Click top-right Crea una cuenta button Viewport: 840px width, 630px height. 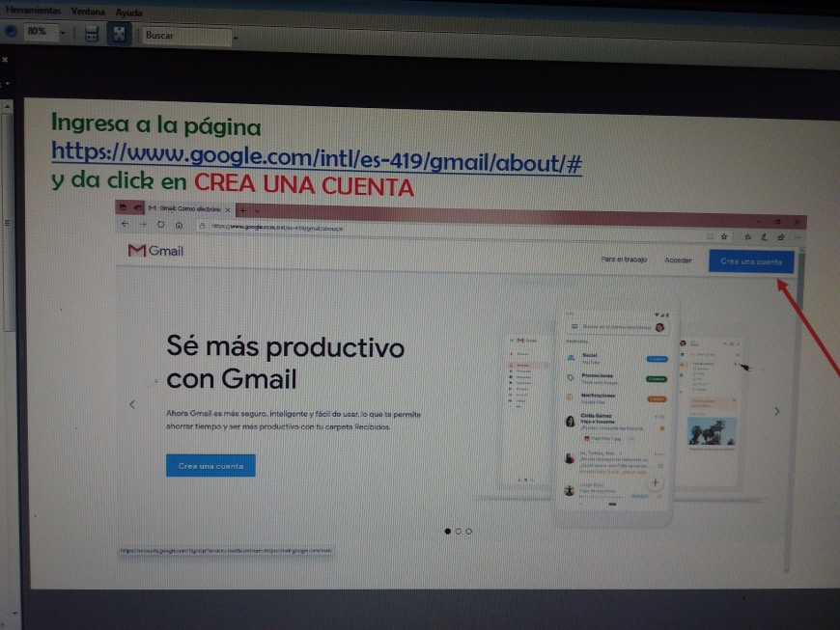pos(751,261)
